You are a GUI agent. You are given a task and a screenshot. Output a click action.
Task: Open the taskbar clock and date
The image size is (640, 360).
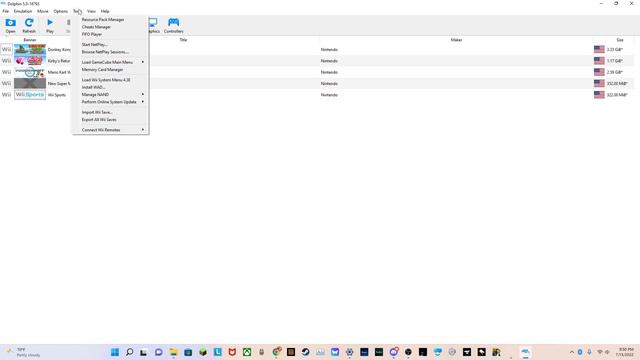tap(625, 352)
